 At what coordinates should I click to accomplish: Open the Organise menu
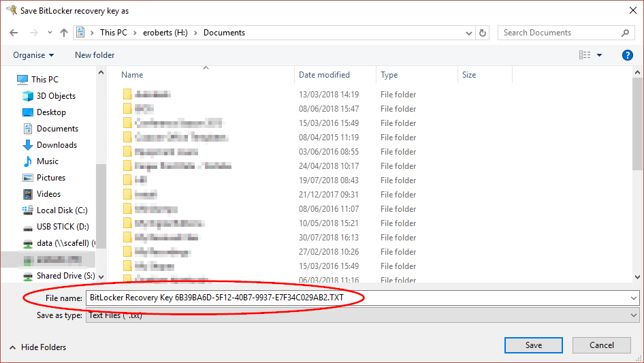[x=33, y=55]
